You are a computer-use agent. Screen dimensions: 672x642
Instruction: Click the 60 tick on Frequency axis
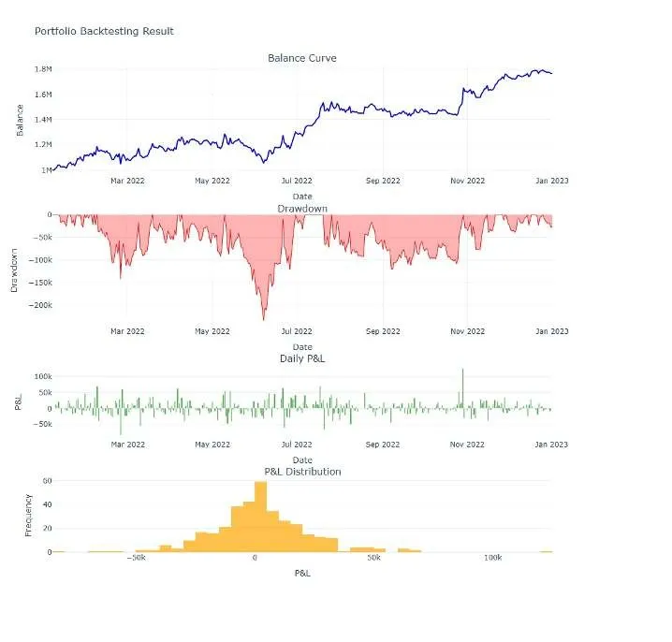click(x=47, y=481)
